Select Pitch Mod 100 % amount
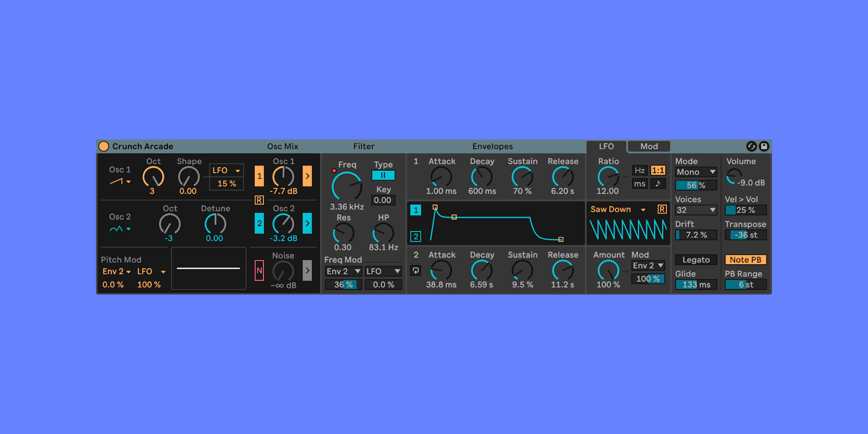 149,285
